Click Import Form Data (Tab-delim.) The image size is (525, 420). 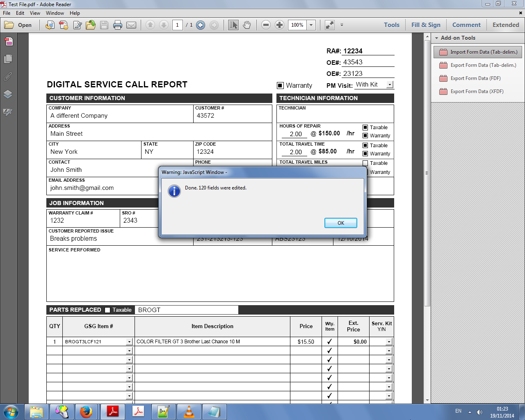point(478,52)
